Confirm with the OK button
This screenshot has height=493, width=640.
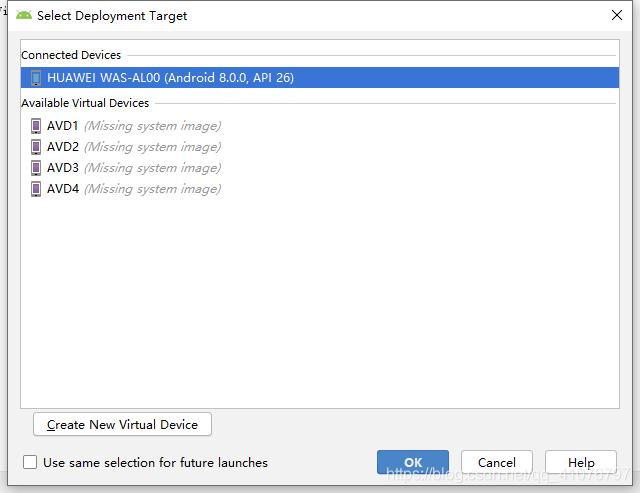click(x=413, y=462)
